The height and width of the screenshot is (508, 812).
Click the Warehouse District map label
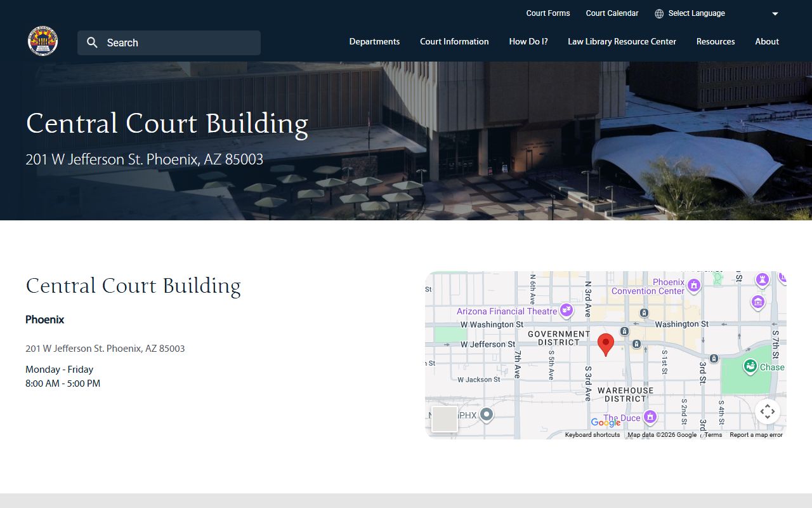pos(625,394)
